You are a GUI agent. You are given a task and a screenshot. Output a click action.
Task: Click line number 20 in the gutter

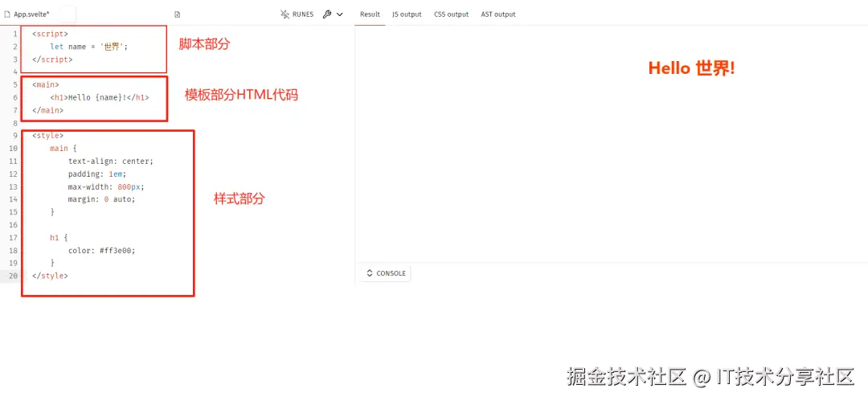14,276
